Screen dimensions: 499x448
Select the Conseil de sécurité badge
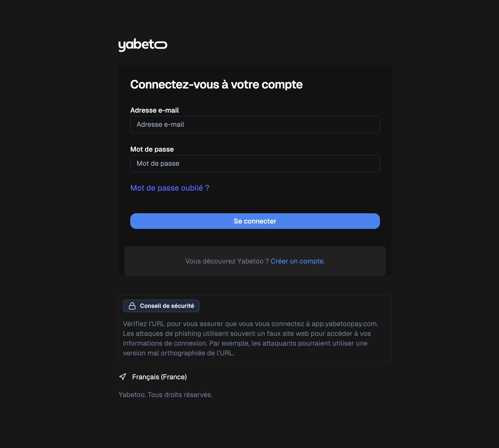(x=161, y=306)
